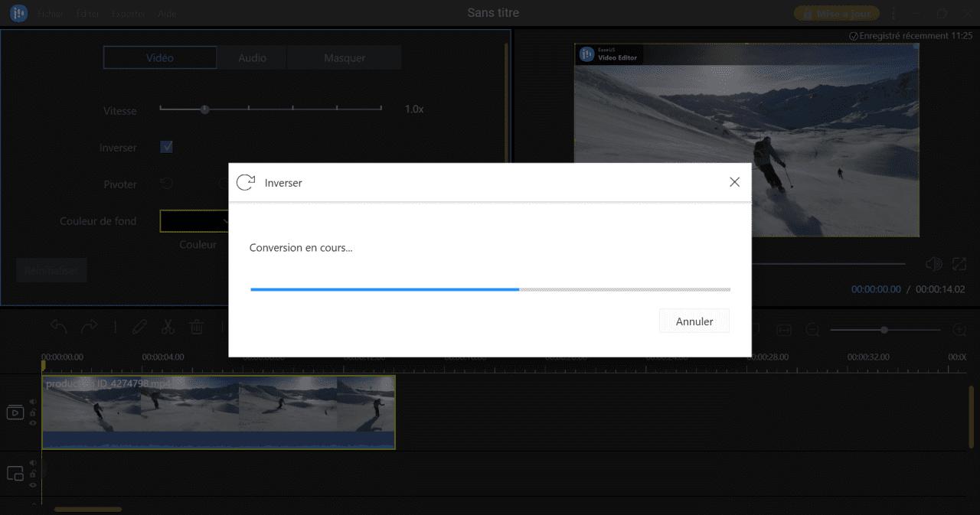Lock the overlay track
This screenshot has height=515, width=980.
coord(31,475)
